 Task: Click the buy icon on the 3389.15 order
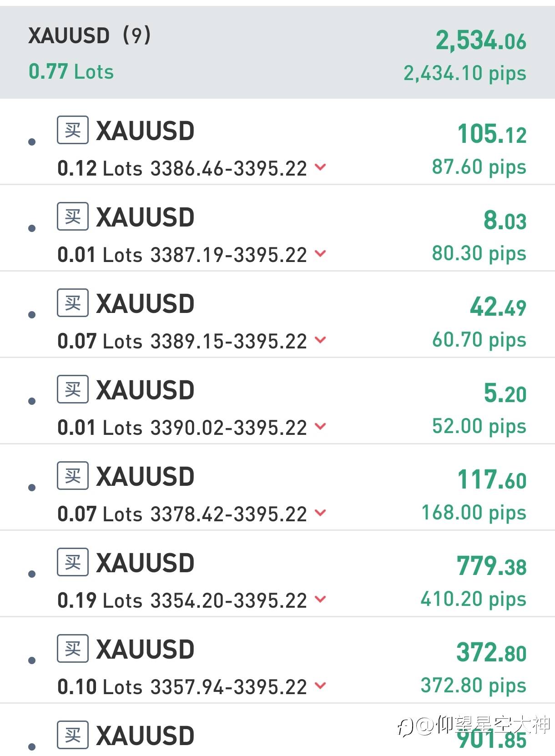(73, 303)
